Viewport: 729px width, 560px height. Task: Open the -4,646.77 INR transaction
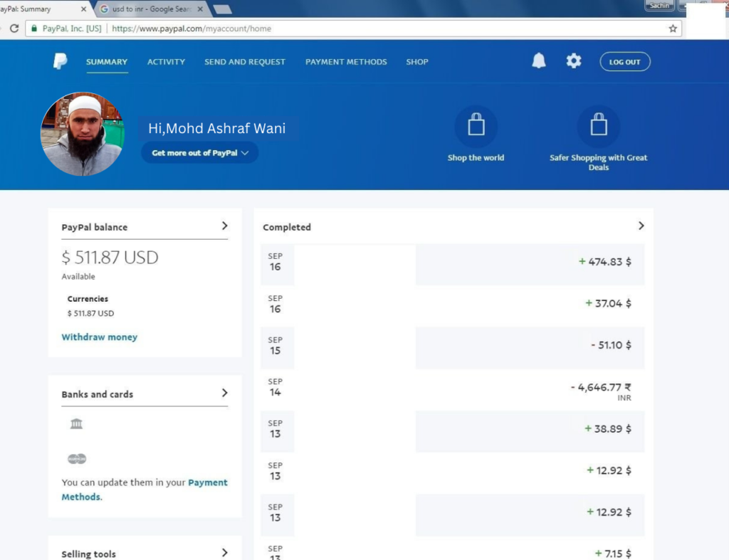(452, 389)
